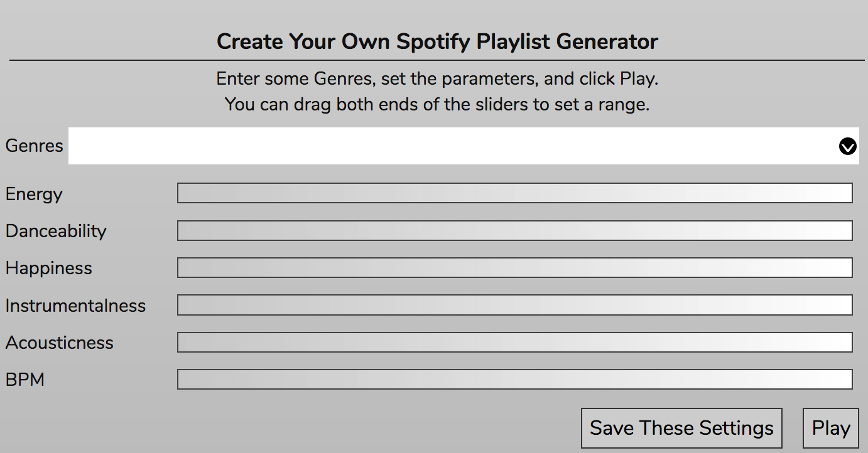Select the Danceability label text
This screenshot has width=868, height=453.
pos(56,231)
